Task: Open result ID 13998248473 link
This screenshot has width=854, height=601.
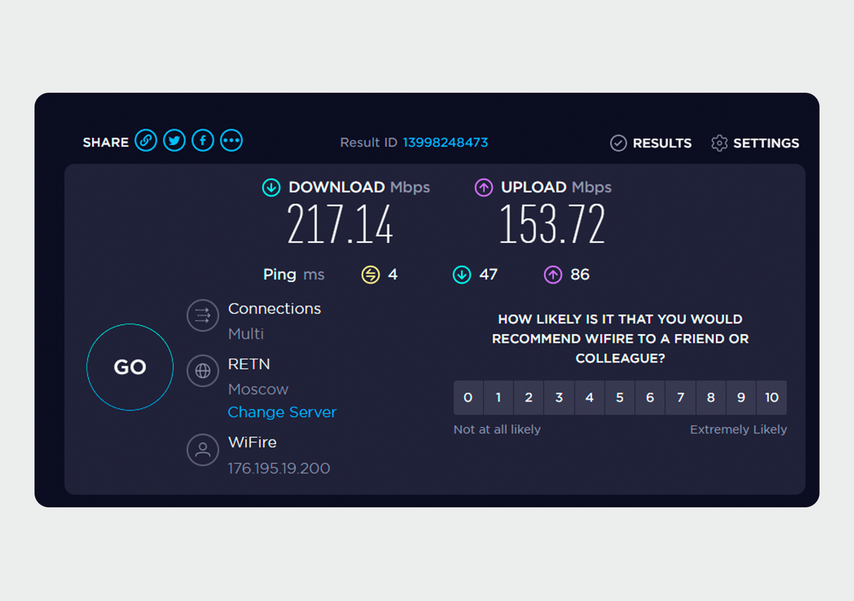Action: [445, 143]
